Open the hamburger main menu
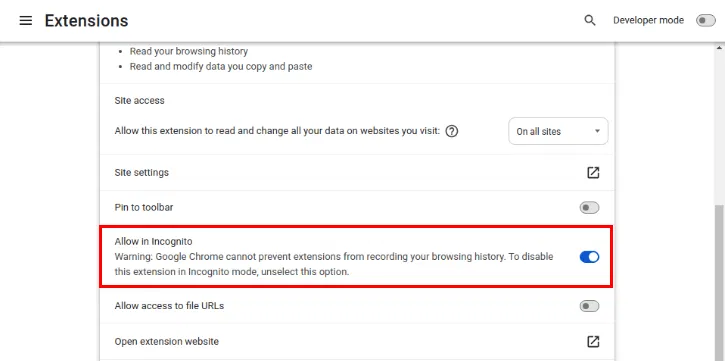 point(26,21)
